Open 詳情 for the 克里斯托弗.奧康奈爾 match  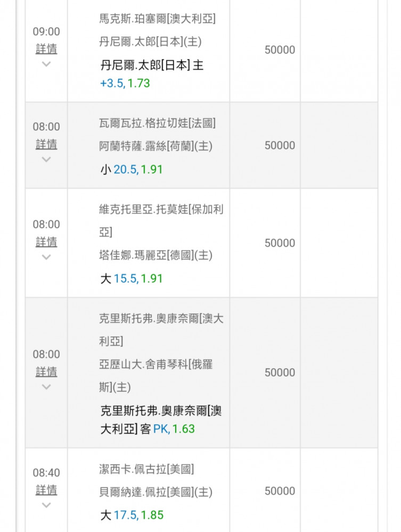(x=46, y=371)
